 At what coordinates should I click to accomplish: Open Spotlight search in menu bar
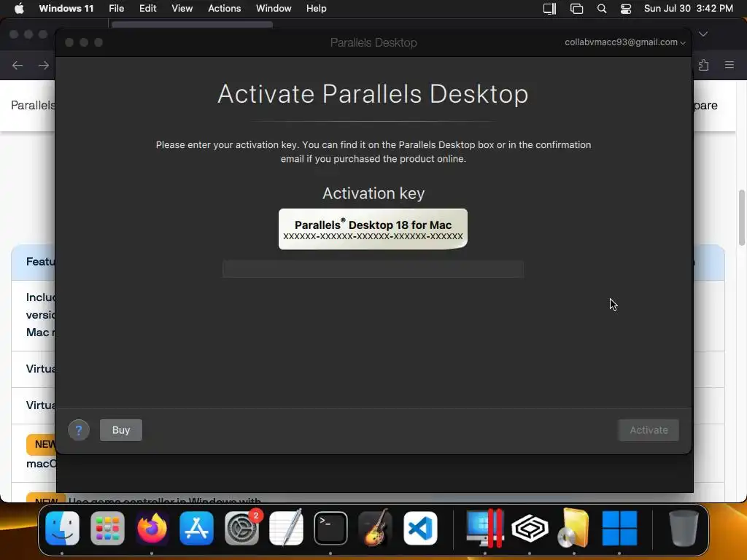coord(602,9)
